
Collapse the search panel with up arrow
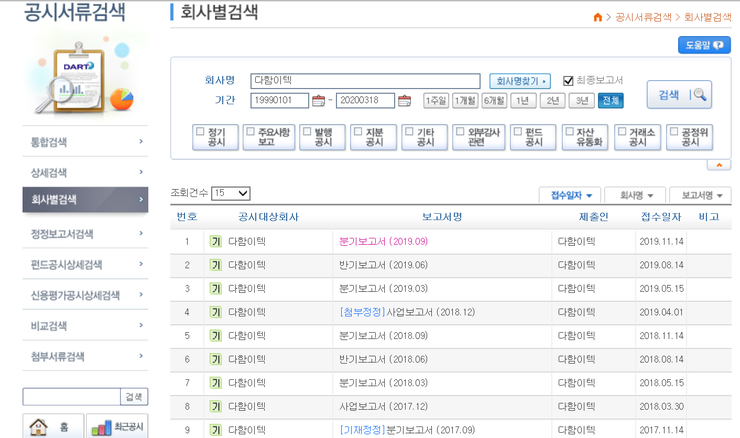pyautogui.click(x=719, y=165)
